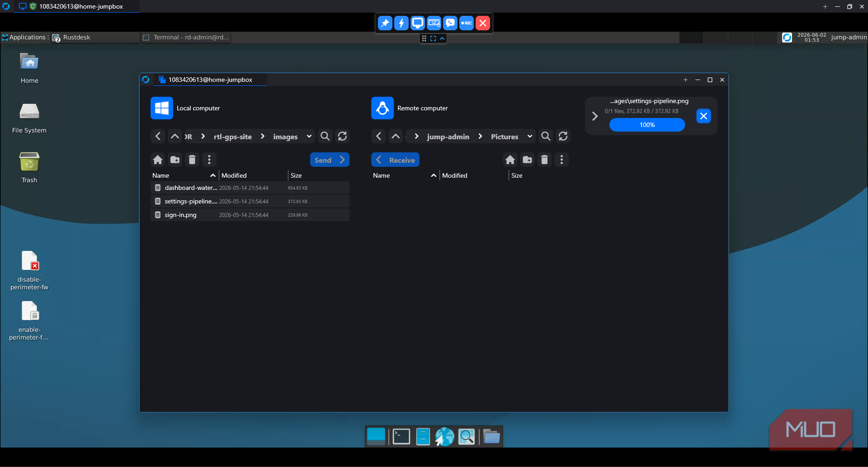Click rtl-gps-site in local breadcrumb
This screenshot has width=868, height=467.
click(x=233, y=137)
